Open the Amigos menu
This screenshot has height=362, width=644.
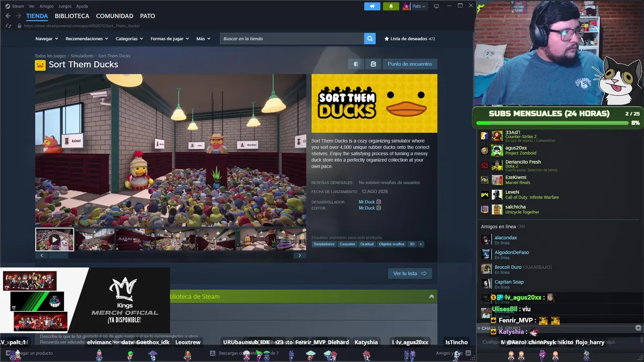[46, 7]
